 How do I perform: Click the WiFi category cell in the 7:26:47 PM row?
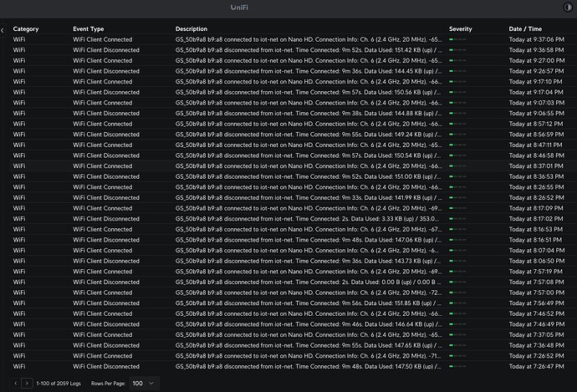coord(19,366)
